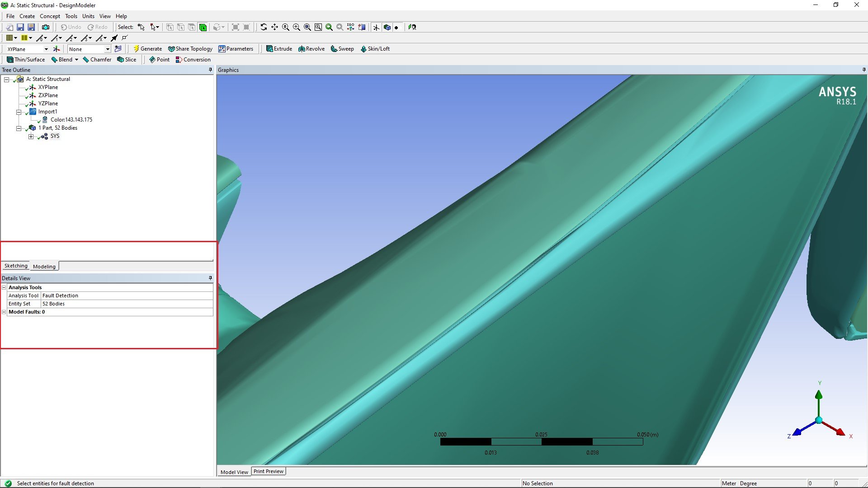Click the Save project icon
The image size is (868, 488).
pyautogui.click(x=20, y=27)
